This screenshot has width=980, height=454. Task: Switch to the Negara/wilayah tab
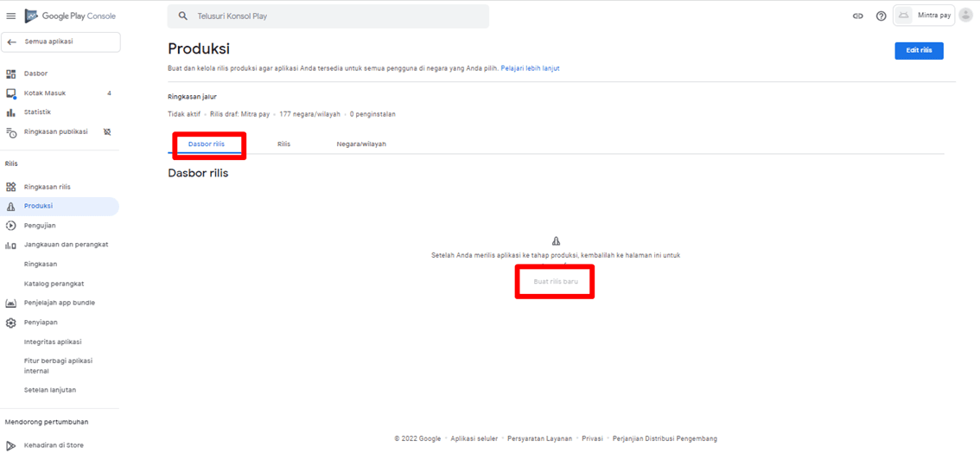[x=361, y=144]
